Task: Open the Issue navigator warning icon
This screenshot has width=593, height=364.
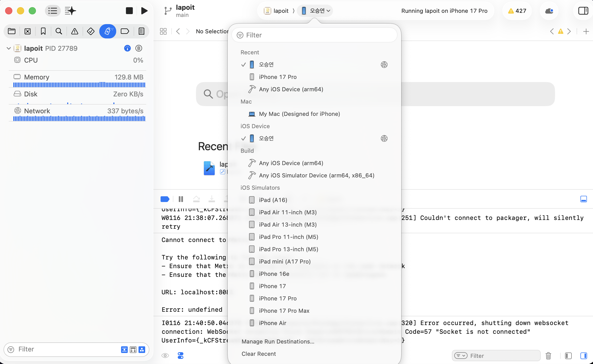Action: pos(75,31)
